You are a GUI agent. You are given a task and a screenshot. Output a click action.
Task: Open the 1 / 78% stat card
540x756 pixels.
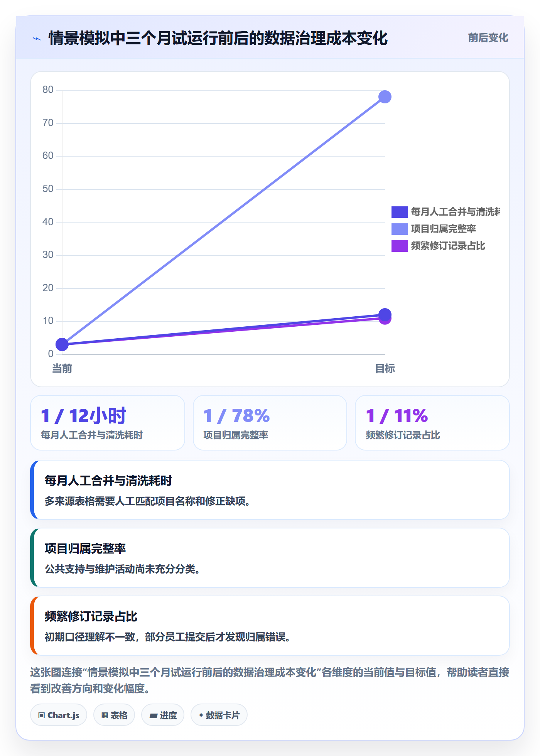coord(270,423)
